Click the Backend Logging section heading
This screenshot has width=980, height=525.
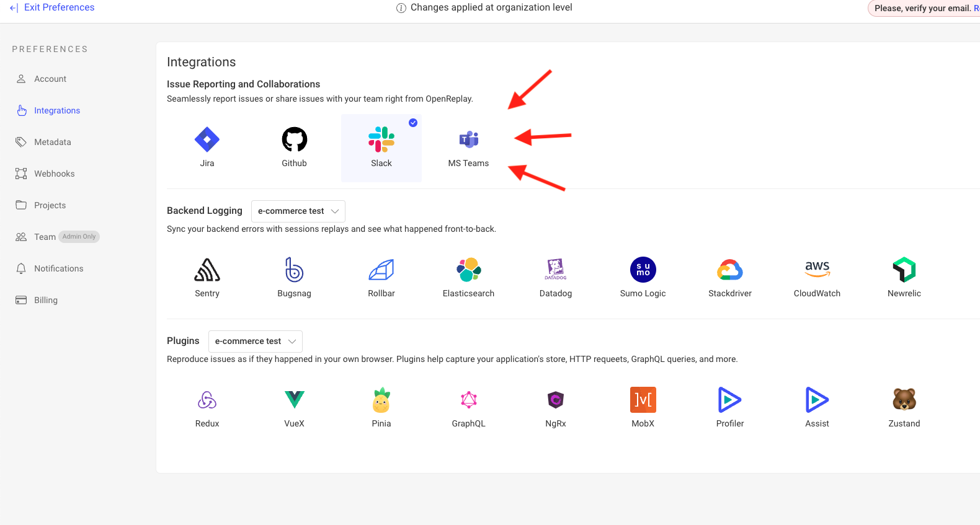[x=205, y=211]
